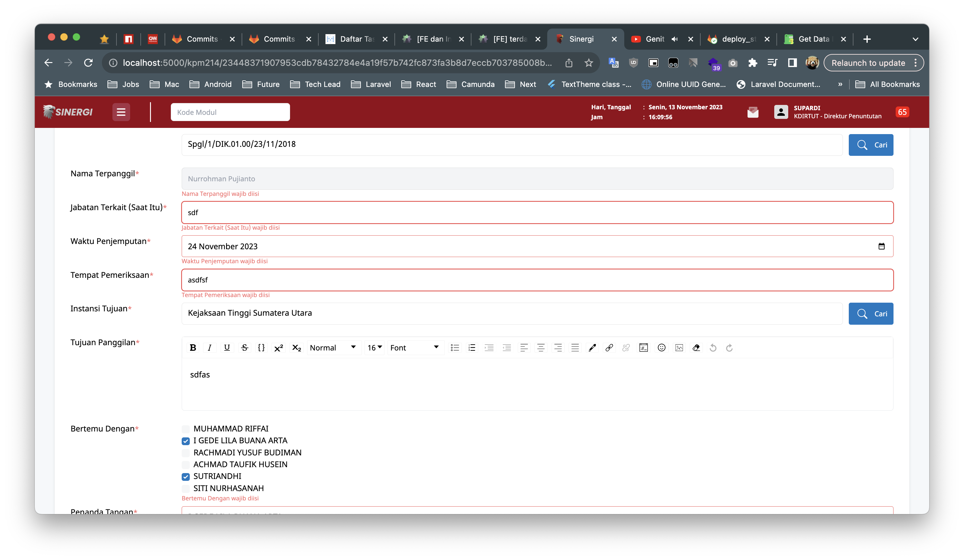Apply strikethrough formatting in the editor
964x560 pixels.
coord(244,347)
